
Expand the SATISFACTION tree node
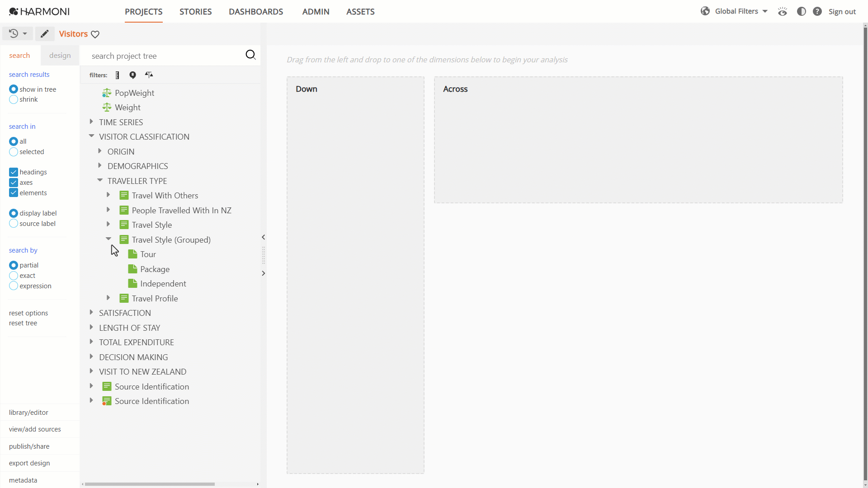91,312
